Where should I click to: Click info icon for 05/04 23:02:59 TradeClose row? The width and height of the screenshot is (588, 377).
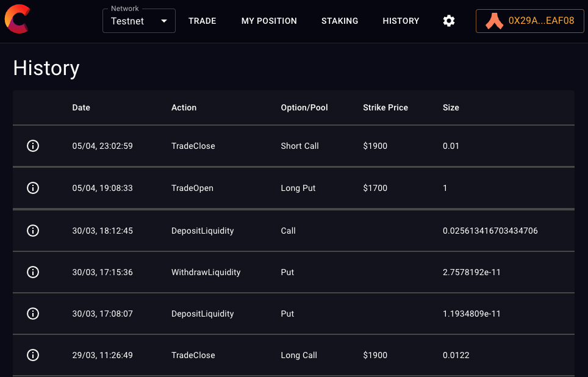point(33,146)
